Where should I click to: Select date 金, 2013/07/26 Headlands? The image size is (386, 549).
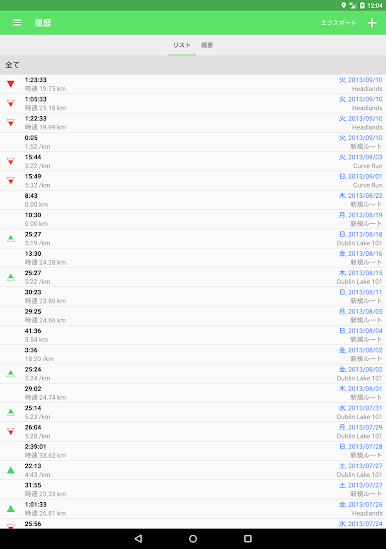point(360,505)
